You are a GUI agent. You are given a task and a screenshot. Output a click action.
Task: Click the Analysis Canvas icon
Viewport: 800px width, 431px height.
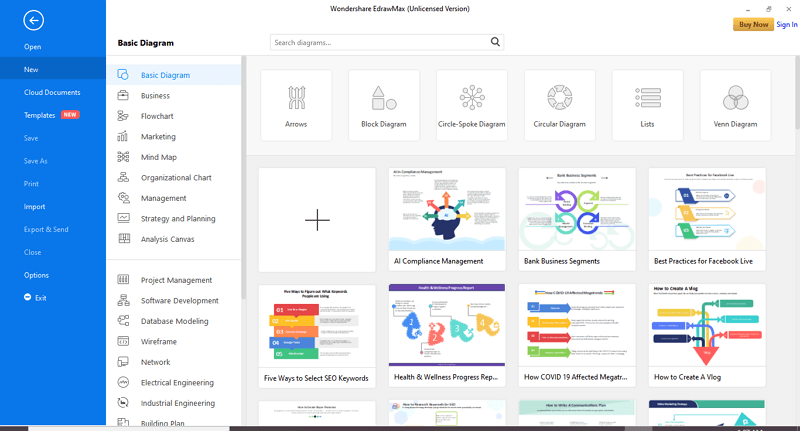point(123,238)
